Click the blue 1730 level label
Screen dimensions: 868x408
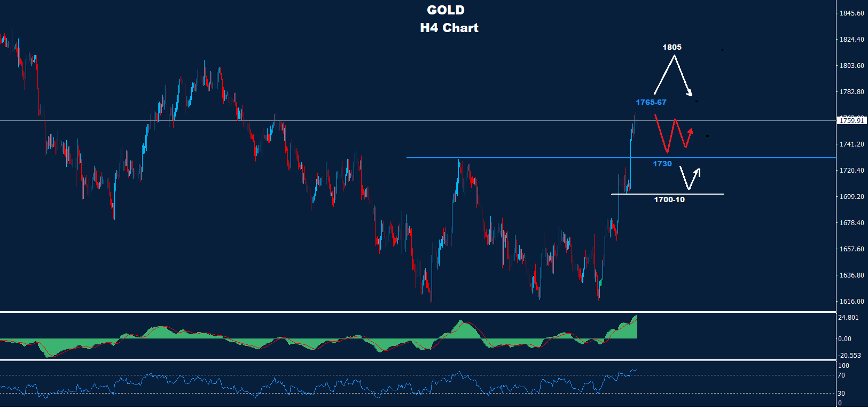tap(662, 164)
